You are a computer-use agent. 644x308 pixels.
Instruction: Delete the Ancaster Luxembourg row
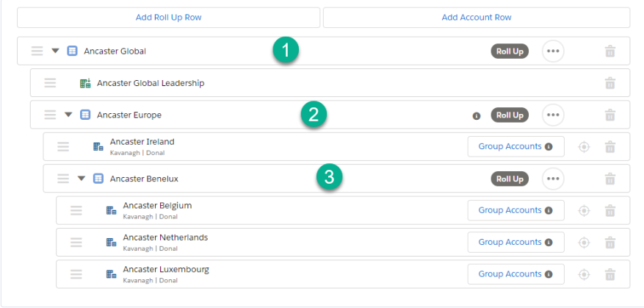pos(610,274)
